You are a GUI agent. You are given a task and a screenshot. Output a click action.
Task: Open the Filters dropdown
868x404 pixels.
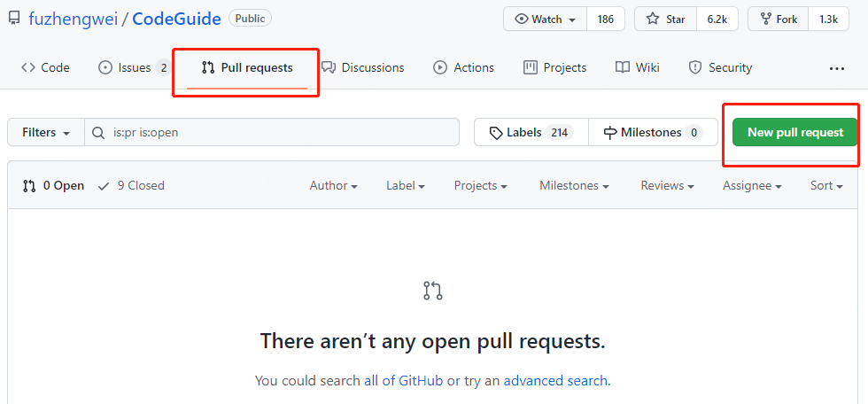(x=46, y=133)
